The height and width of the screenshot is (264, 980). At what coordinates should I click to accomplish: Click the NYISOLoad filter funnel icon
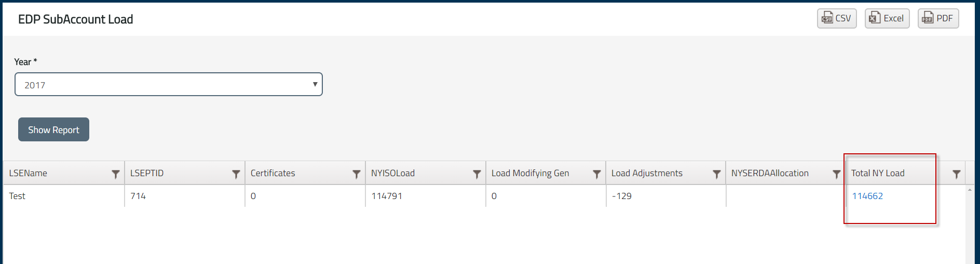(x=477, y=174)
